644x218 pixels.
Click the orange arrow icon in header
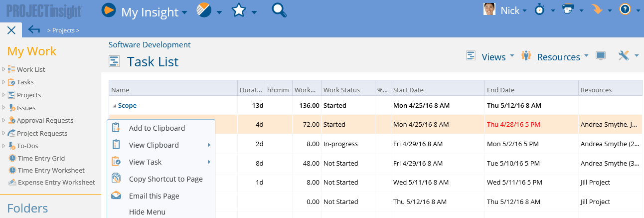coord(597,10)
